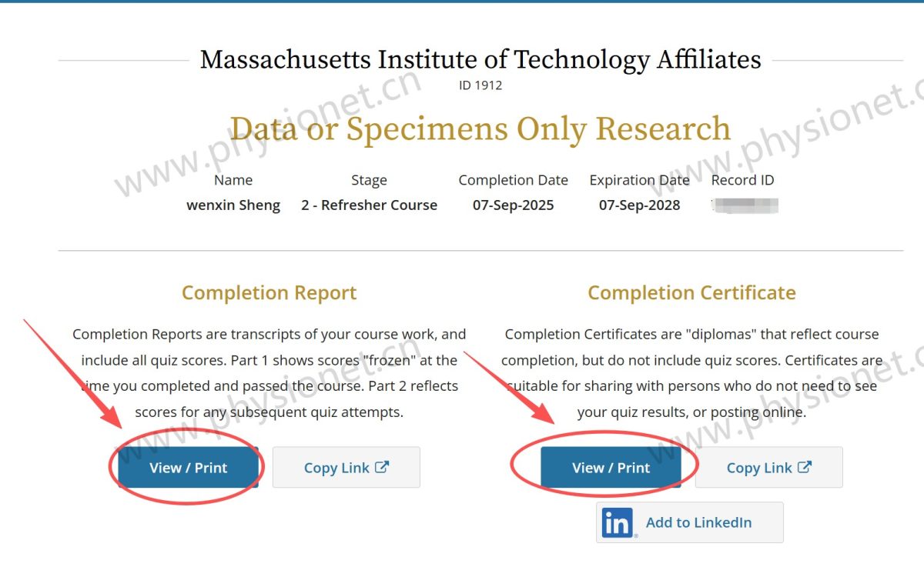924x567 pixels.
Task: Click expiration date 07-Sep-2028
Action: (x=639, y=205)
